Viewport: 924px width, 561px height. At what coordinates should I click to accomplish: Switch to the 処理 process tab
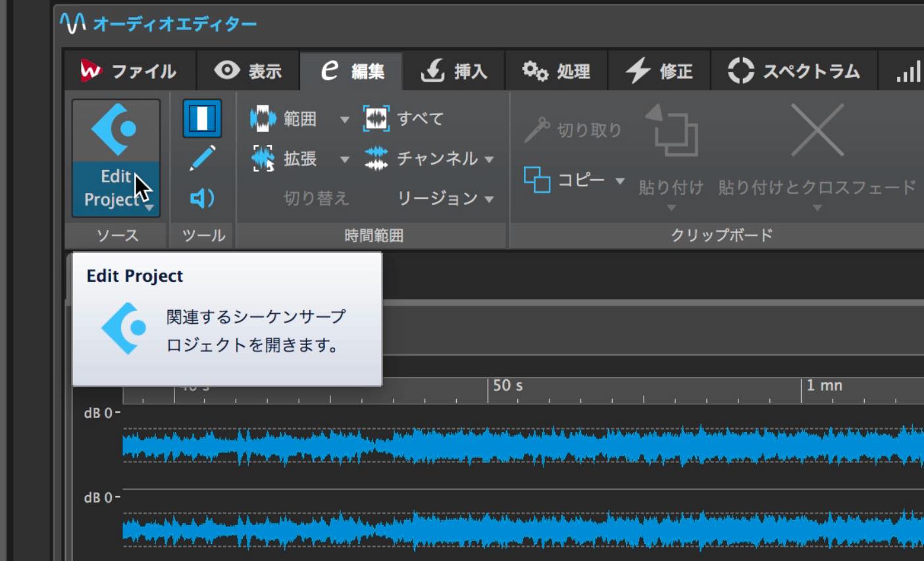pos(557,71)
